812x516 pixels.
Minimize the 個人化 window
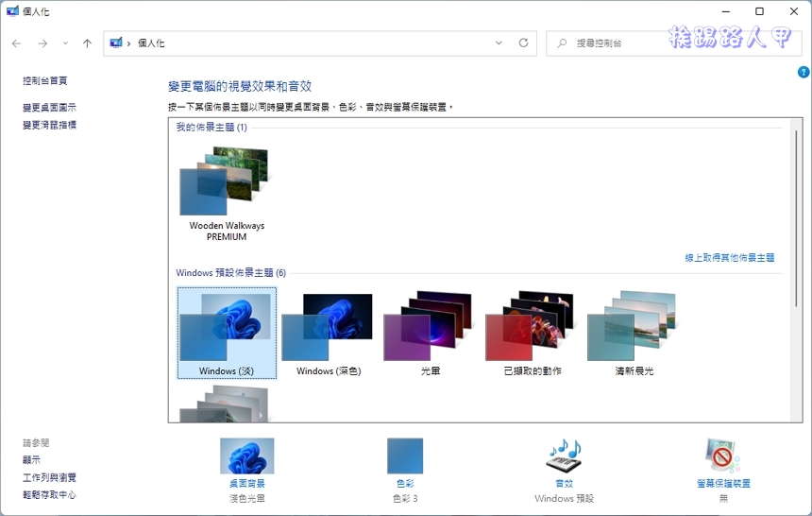[x=726, y=11]
